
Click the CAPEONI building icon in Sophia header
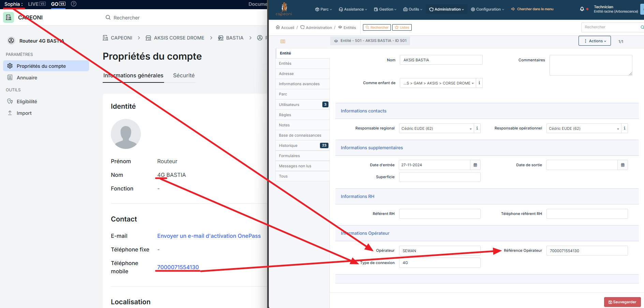[9, 17]
